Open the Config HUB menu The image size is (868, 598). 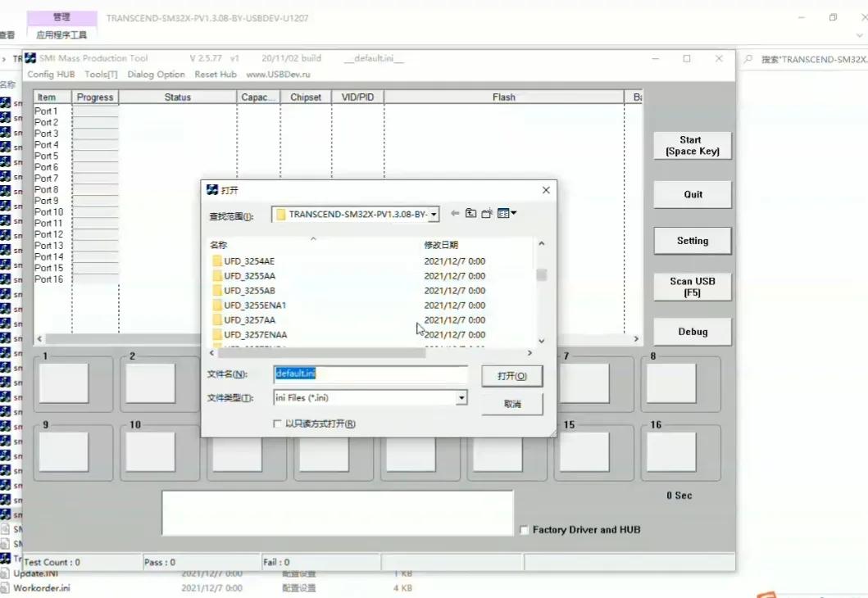coord(51,75)
